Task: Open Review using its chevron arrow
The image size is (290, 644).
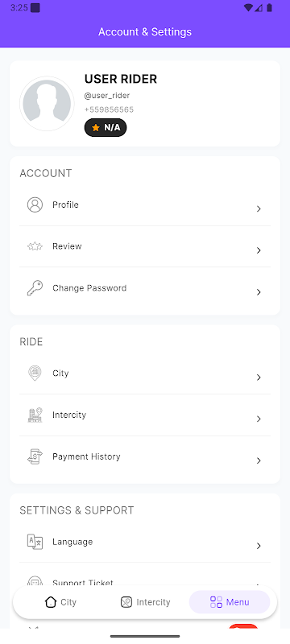Action: pyautogui.click(x=259, y=250)
